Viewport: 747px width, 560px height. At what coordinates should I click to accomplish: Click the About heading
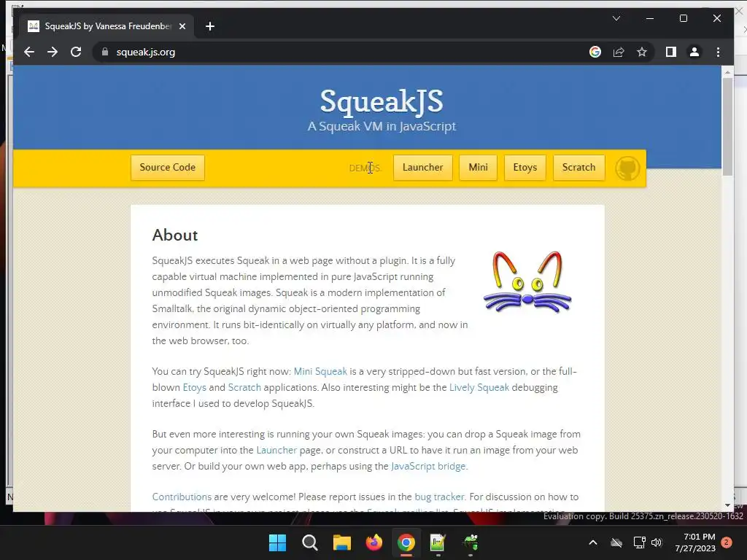pyautogui.click(x=175, y=236)
